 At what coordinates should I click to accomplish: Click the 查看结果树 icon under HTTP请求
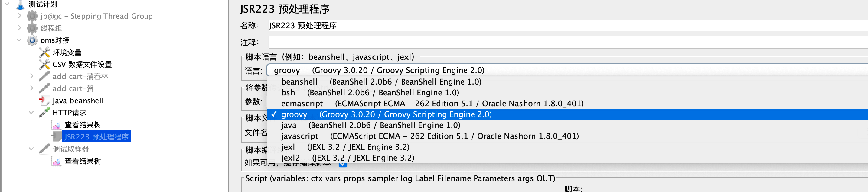[57, 125]
